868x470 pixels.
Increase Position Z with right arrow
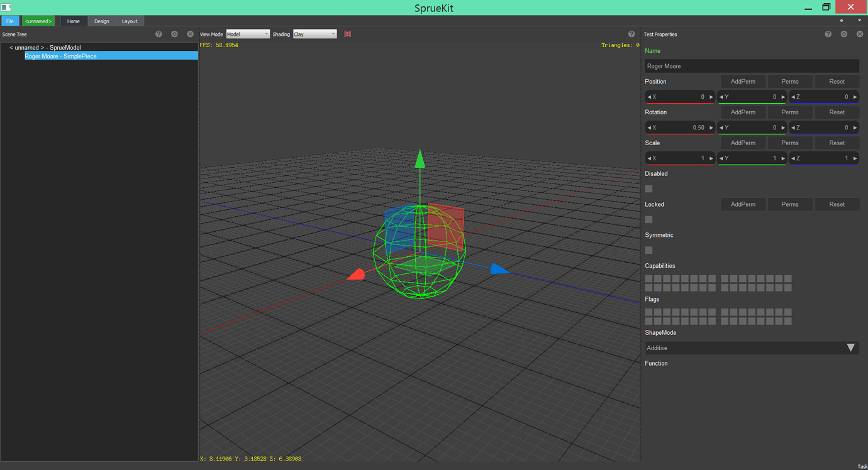(x=855, y=97)
